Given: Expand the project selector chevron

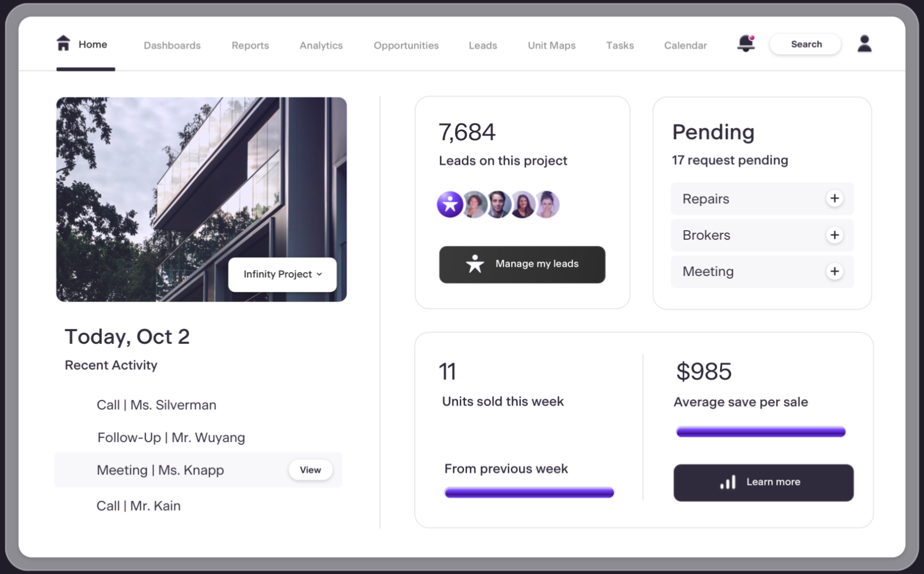Looking at the screenshot, I should click(319, 274).
